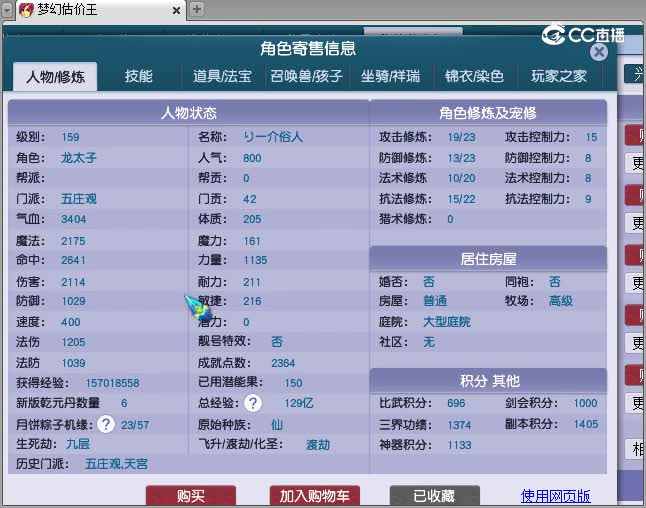Select 生死劫 value 九层
The image size is (646, 508).
pos(77,444)
